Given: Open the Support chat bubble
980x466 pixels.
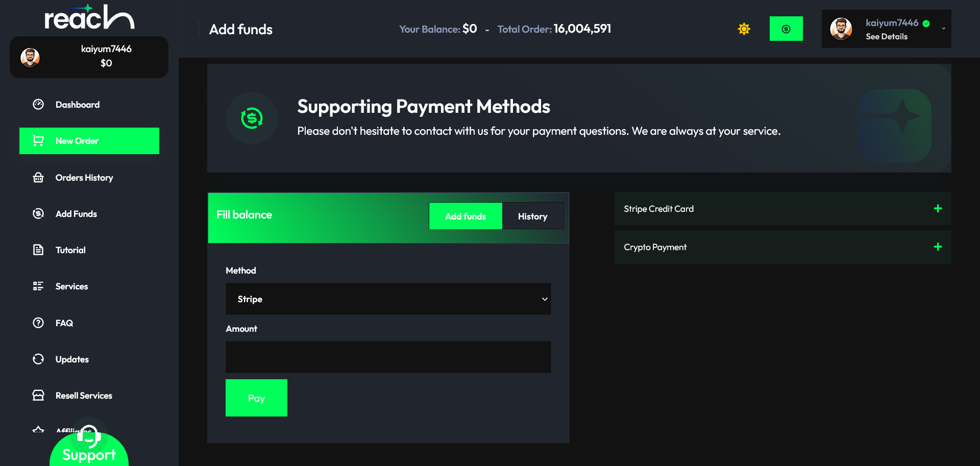Looking at the screenshot, I should click(x=89, y=448).
